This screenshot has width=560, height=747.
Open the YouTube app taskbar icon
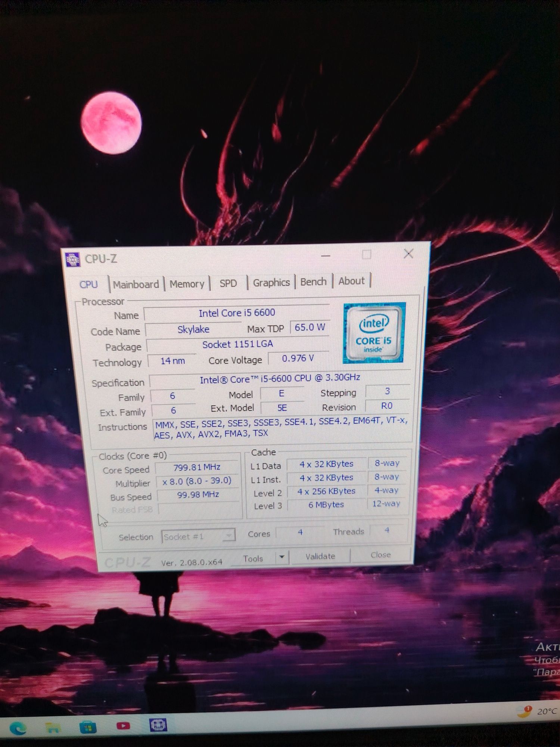coord(123,725)
